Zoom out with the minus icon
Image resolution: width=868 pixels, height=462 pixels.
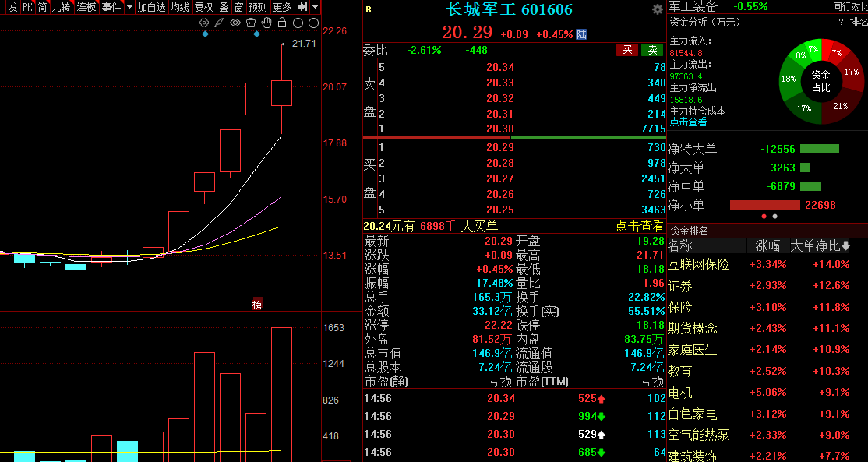tap(313, 23)
